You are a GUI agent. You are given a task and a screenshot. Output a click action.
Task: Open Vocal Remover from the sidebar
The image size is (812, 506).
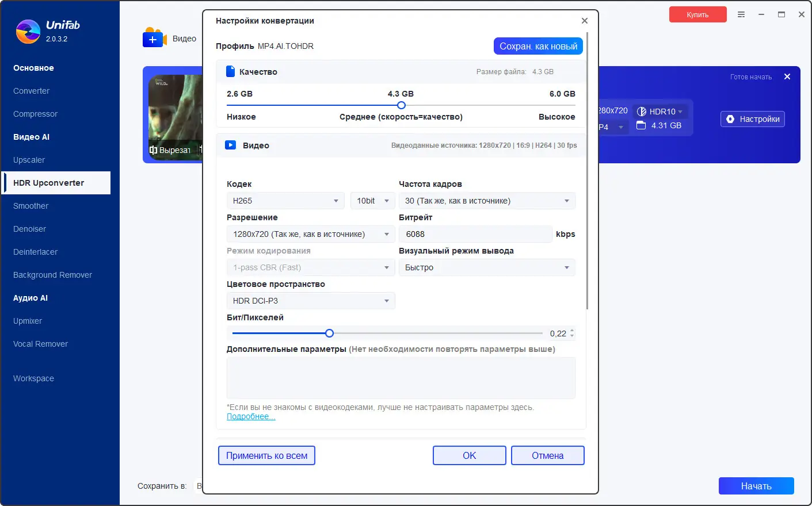coord(40,344)
